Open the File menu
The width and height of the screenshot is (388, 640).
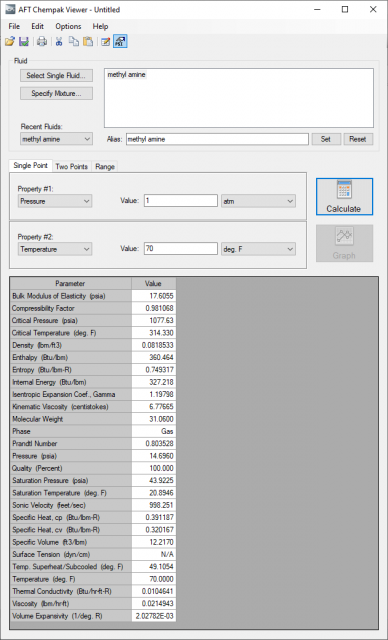(14, 26)
